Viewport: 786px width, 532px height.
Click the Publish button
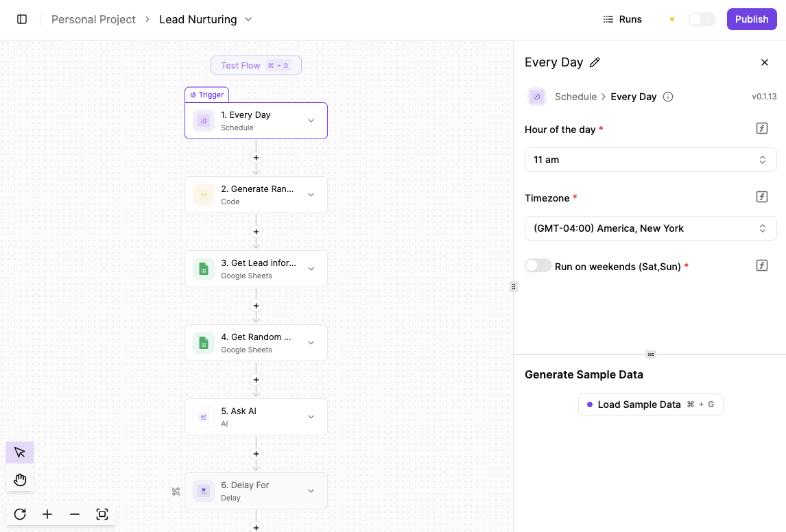(751, 19)
